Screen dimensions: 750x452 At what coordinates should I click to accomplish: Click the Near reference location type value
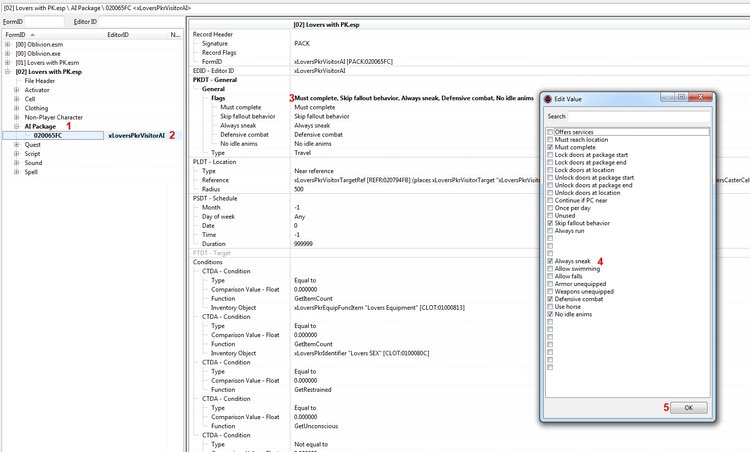pyautogui.click(x=314, y=171)
